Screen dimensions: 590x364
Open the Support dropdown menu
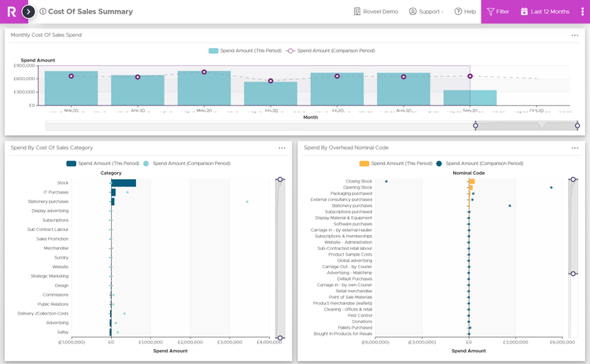point(426,12)
